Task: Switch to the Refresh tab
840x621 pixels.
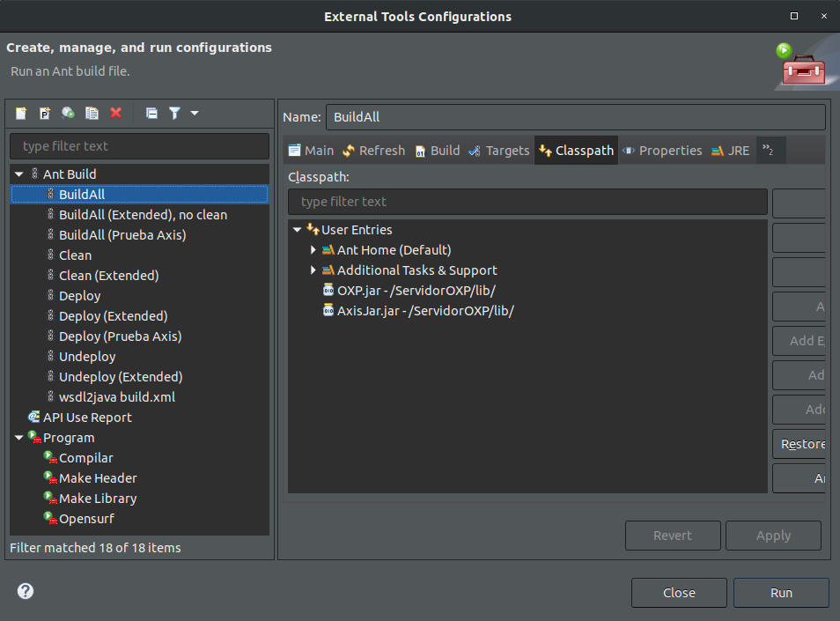Action: [374, 151]
